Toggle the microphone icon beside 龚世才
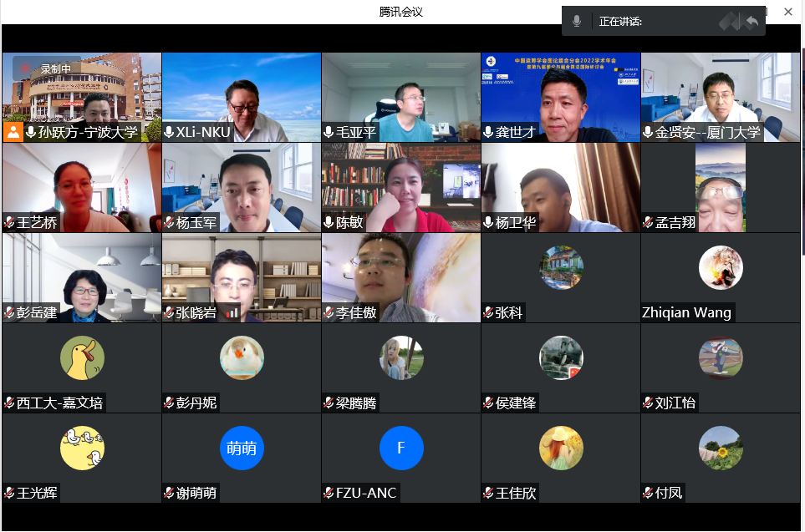The image size is (805, 532). (488, 132)
